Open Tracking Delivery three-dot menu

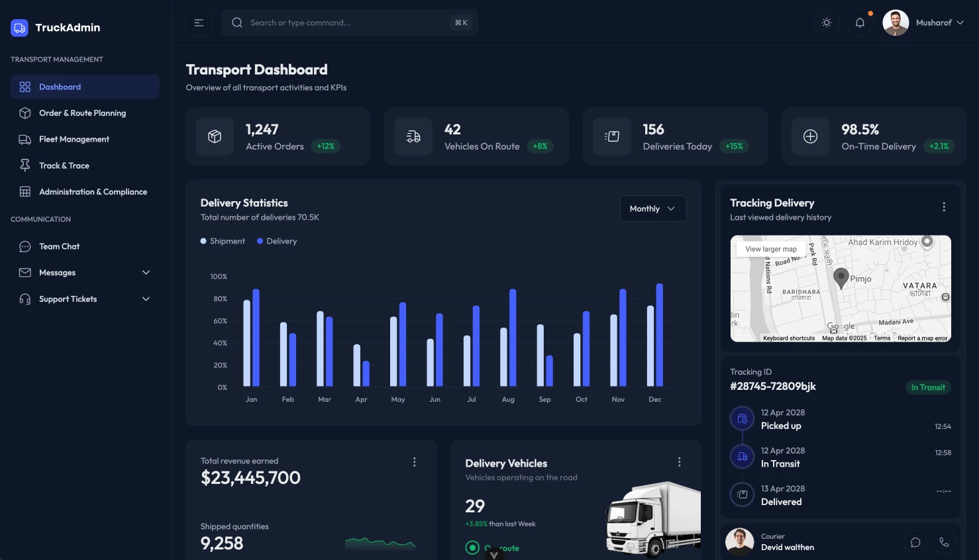pos(944,207)
